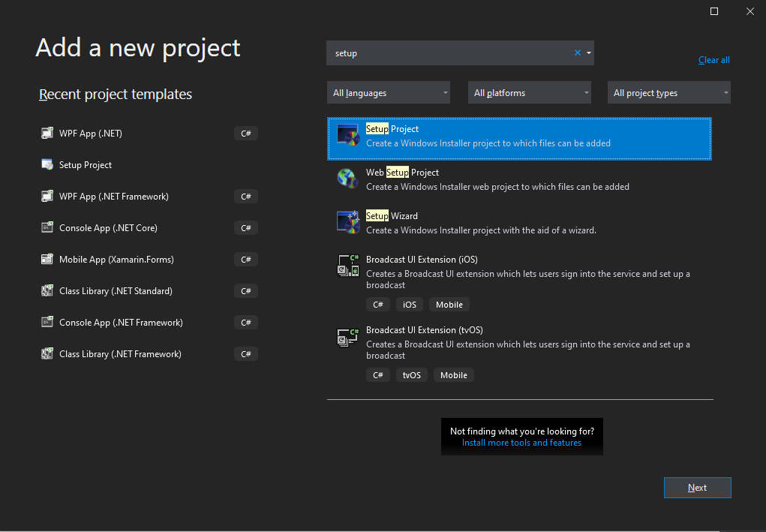
Task: Choose Mobile App (Xamarin.Forms) recent template
Action: point(149,260)
